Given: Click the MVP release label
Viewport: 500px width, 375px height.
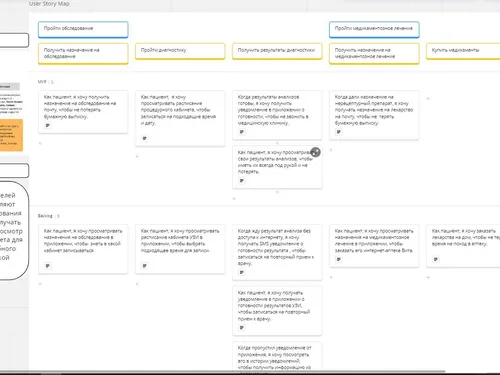Looking at the screenshot, I should pyautogui.click(x=42, y=82).
